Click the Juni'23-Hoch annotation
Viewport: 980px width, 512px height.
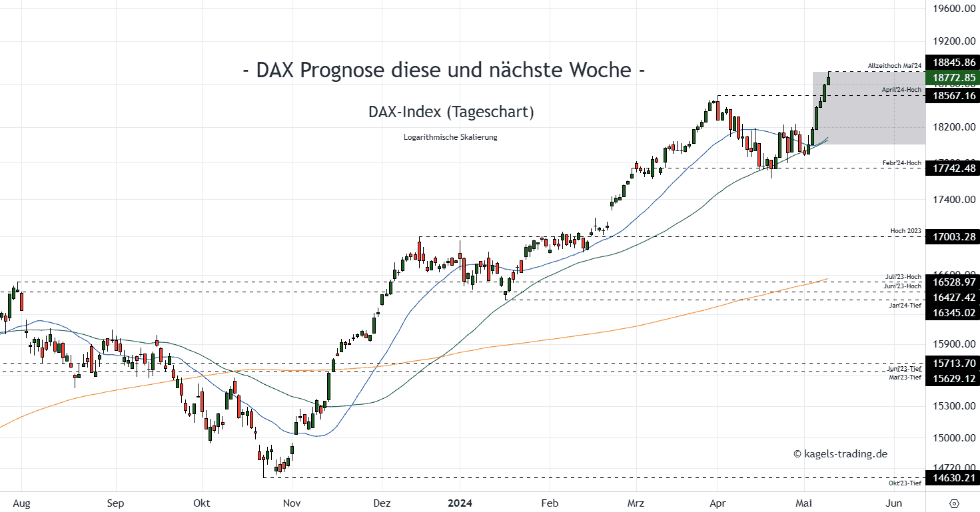pyautogui.click(x=902, y=286)
